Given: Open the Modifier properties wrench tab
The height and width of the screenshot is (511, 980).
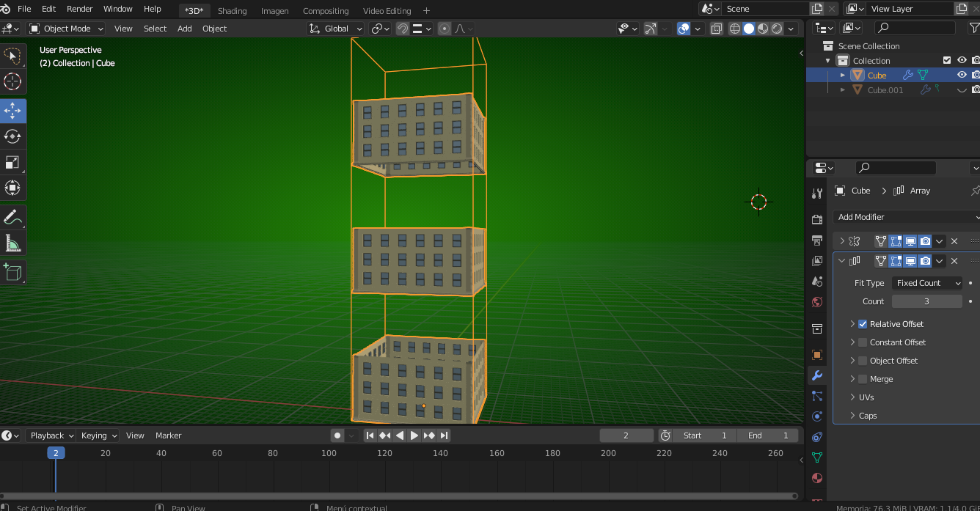Looking at the screenshot, I should 817,375.
